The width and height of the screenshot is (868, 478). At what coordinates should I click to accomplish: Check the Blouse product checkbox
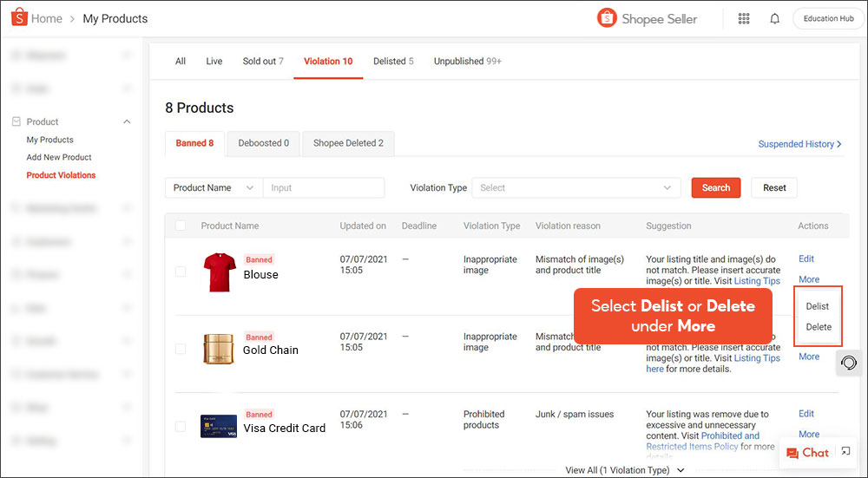[x=181, y=272]
